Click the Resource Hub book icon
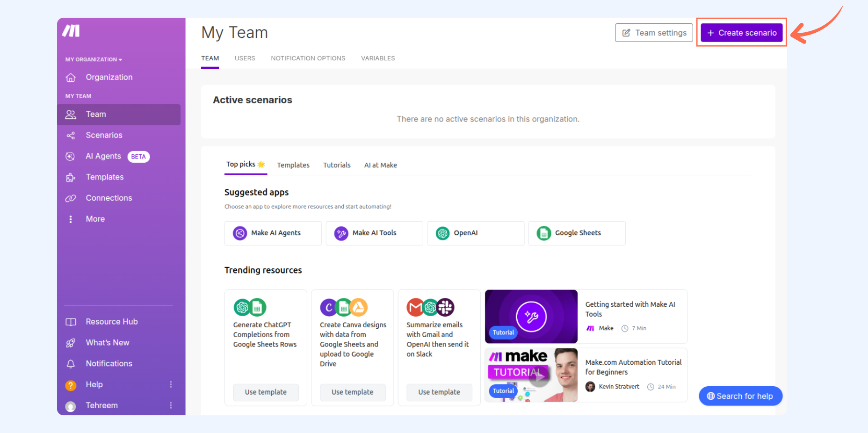Viewport: 868px width, 433px height. (71, 322)
